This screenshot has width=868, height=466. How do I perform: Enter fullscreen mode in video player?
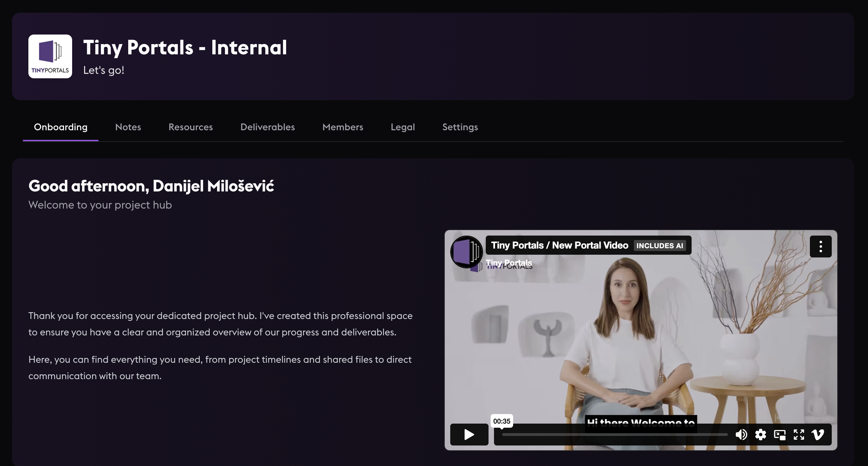799,435
